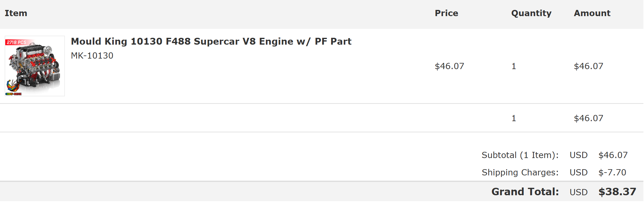This screenshot has height=207, width=644.
Task: Open Mould King 10130 F488 Supercar product title
Action: pos(211,41)
